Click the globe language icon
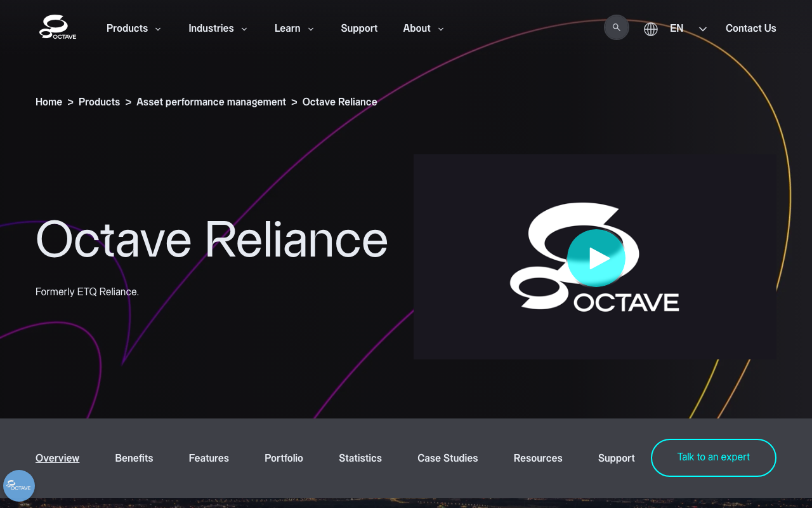 tap(651, 29)
